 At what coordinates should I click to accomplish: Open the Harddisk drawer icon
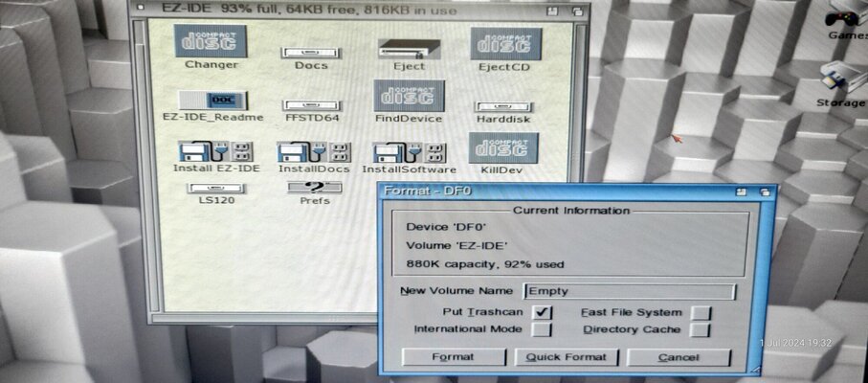[504, 106]
